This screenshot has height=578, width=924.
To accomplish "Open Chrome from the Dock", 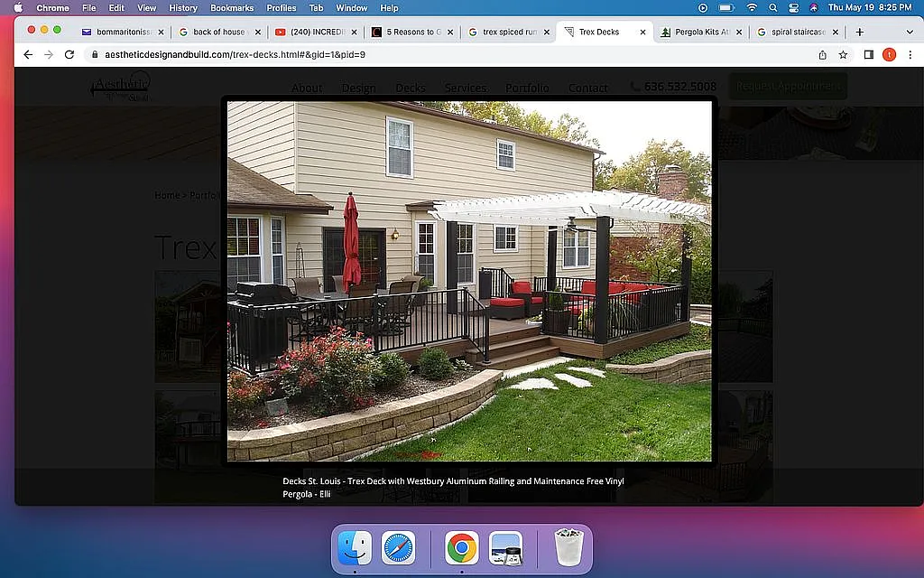I will coord(461,548).
